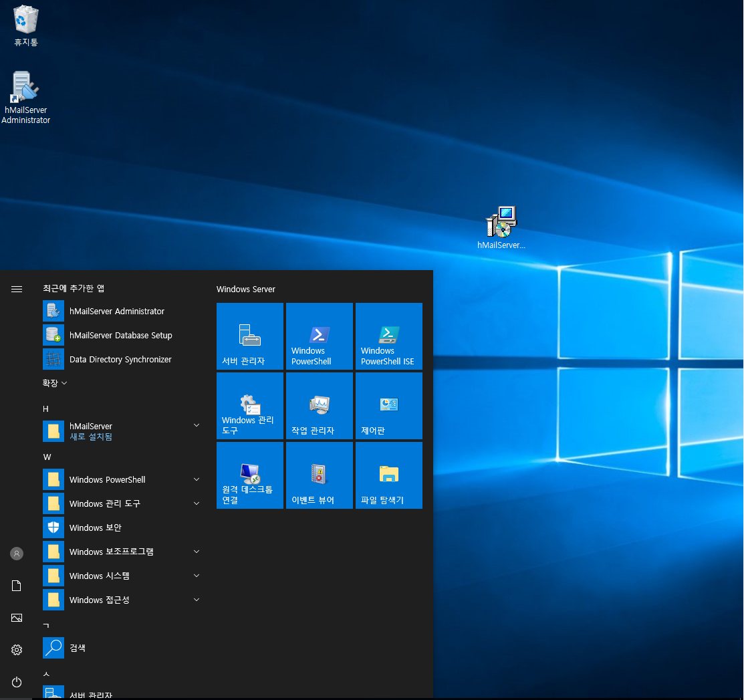Image resolution: width=744 pixels, height=700 pixels.
Task: Expand the Windows PowerShell folder chevron
Action: pos(197,479)
